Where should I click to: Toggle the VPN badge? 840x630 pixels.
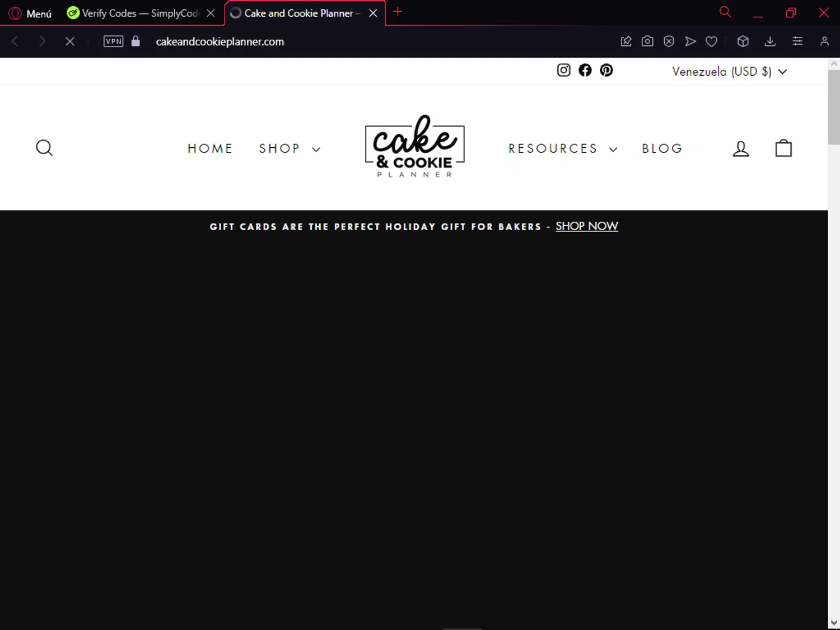click(x=113, y=41)
